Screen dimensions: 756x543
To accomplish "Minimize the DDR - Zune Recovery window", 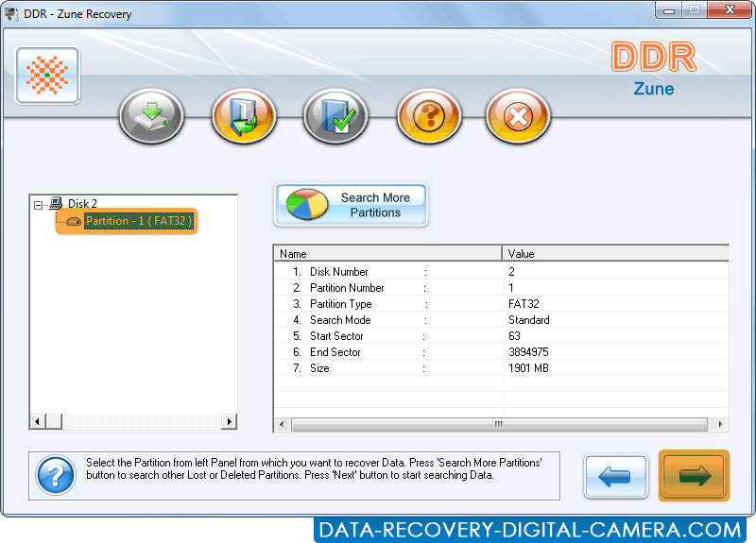I will tap(669, 10).
